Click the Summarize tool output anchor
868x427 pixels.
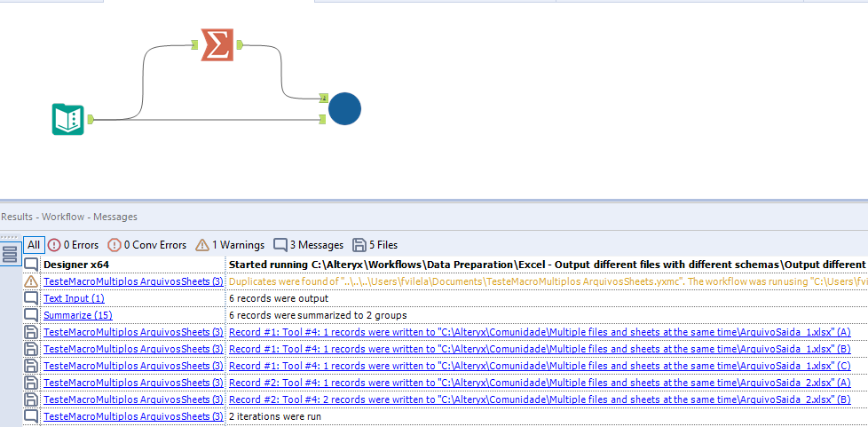point(239,44)
